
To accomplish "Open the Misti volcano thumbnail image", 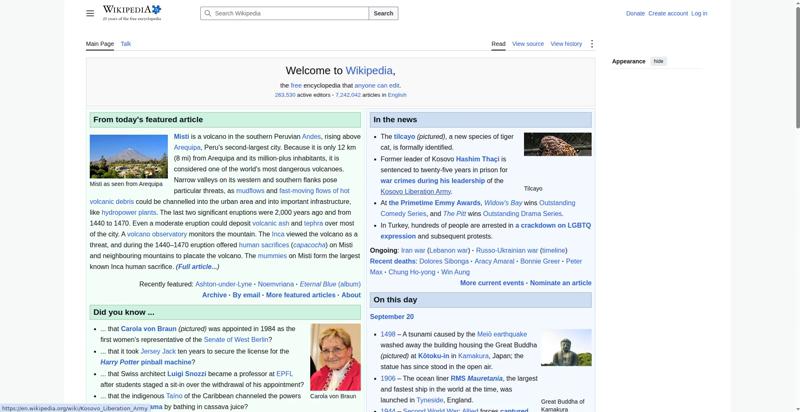I will click(x=129, y=157).
